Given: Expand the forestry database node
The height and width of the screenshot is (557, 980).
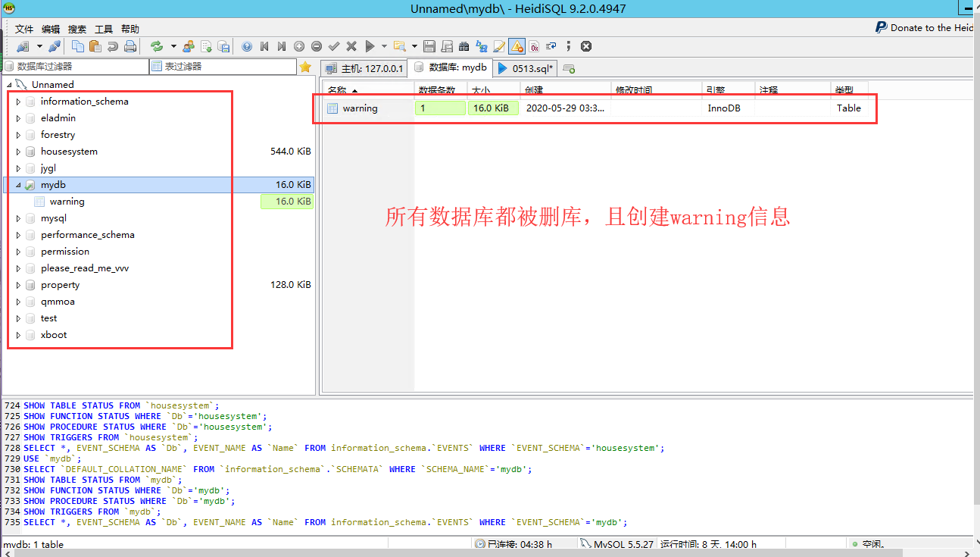Looking at the screenshot, I should click(18, 135).
